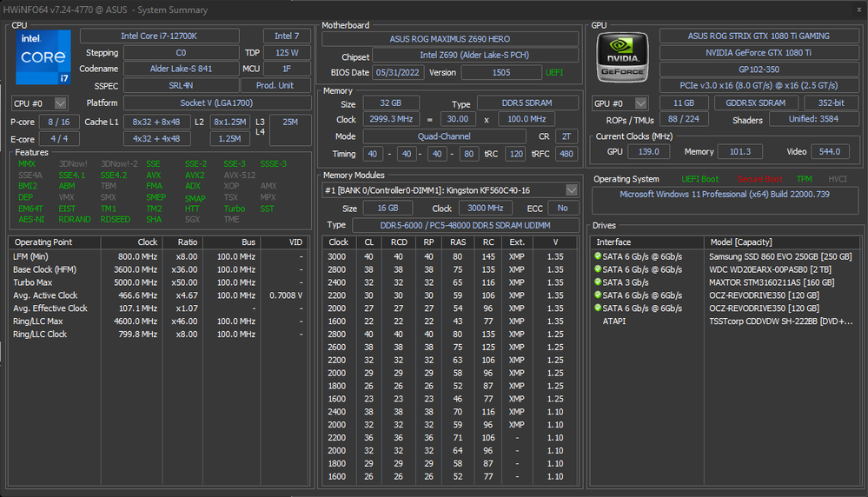Viewport: 868px width, 497px height.
Task: Click the GPU memory 11 GB value
Action: coord(684,103)
